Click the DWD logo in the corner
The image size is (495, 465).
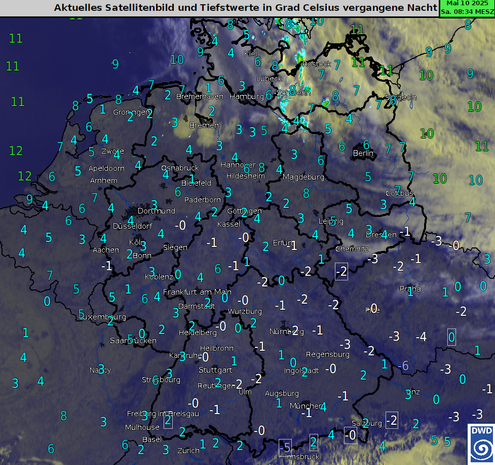click(481, 444)
